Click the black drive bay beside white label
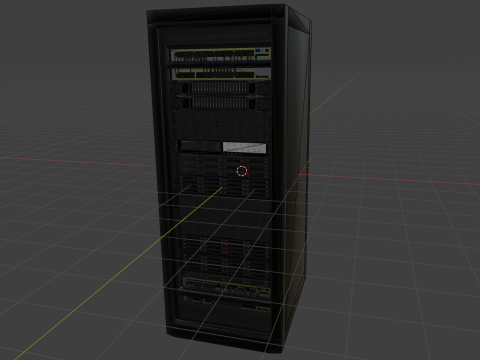Screen dimensions: 480x360 click(199, 146)
